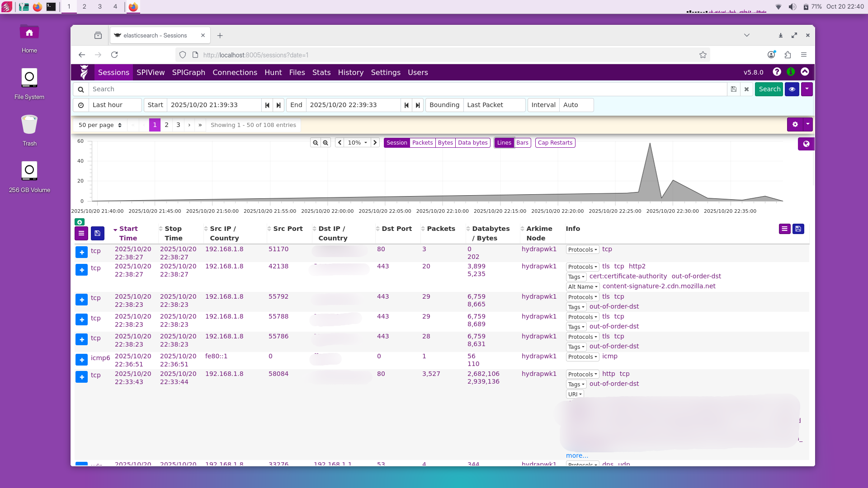Click the settings gear button in pagination bar
The image size is (868, 488).
(x=795, y=125)
